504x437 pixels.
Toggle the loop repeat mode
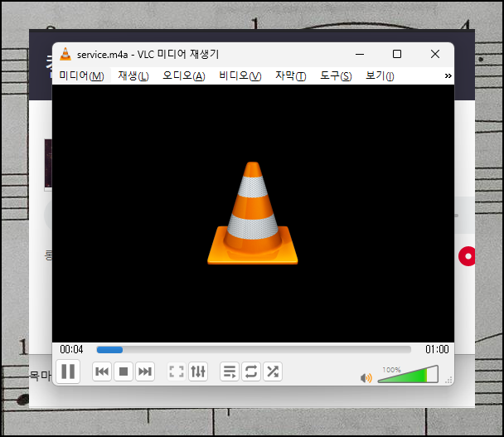pyautogui.click(x=251, y=371)
